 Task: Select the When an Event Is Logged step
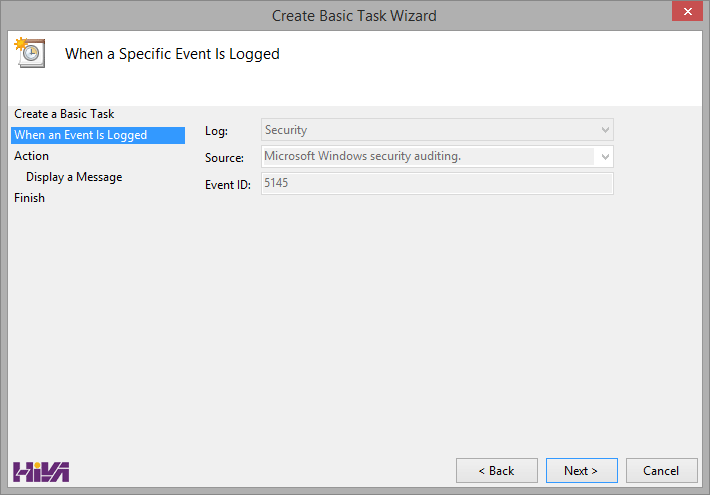(x=80, y=135)
